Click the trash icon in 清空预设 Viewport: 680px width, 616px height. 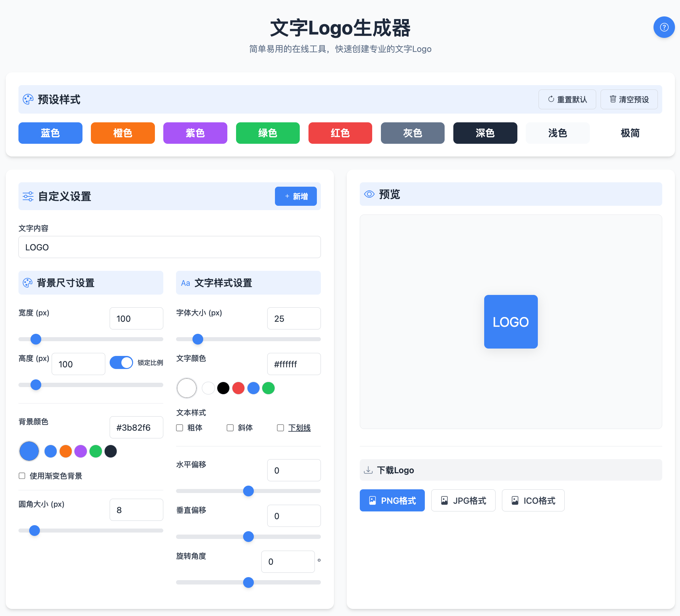(613, 99)
